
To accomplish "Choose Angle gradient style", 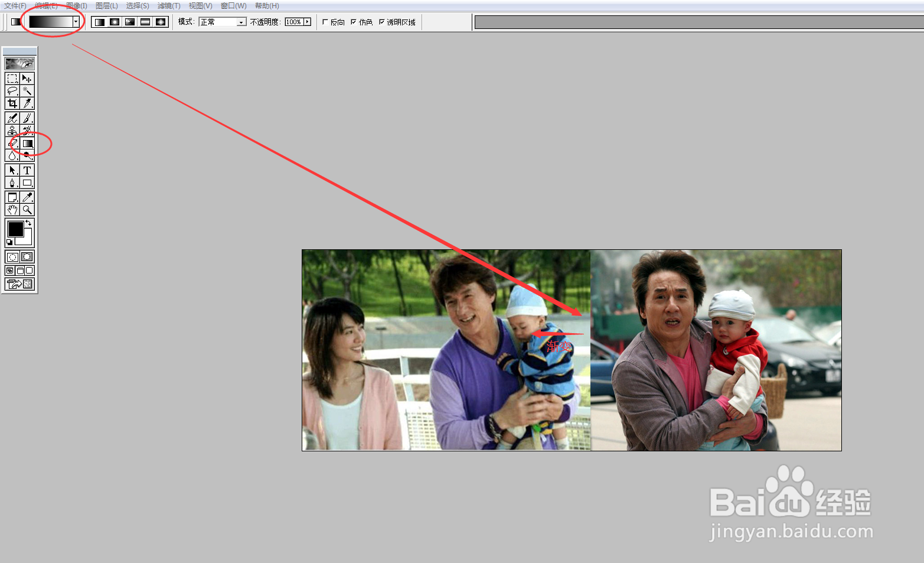I will pyautogui.click(x=130, y=22).
